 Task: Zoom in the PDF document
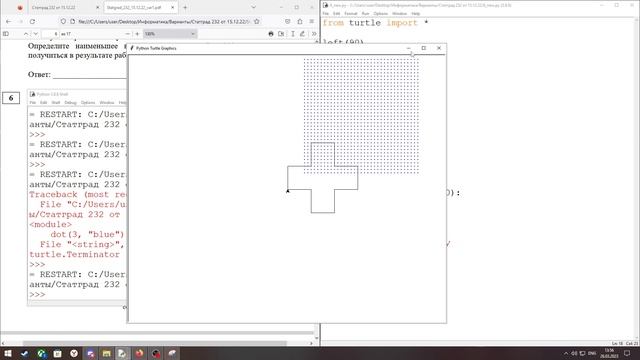point(137,34)
